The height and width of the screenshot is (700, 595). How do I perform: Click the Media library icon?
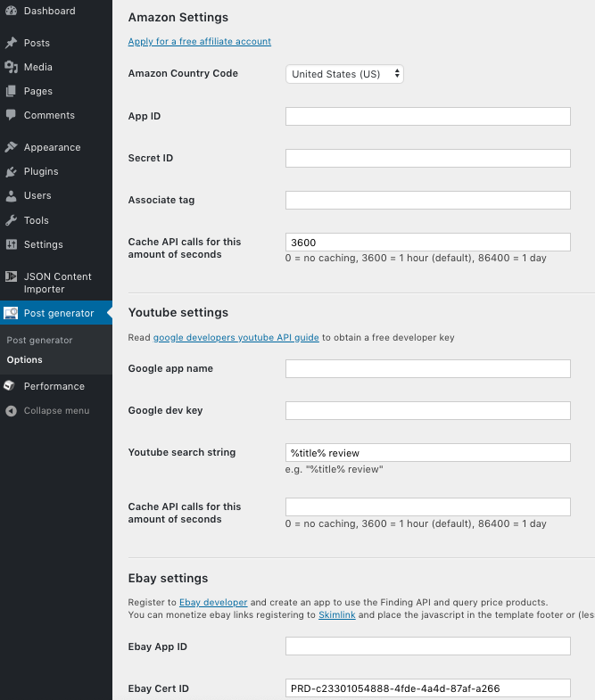[x=12, y=67]
